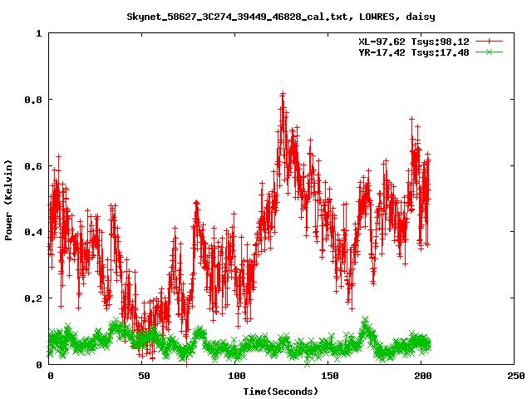532x399 pixels.
Task: Click the x-axis tick label 250
Action: pyautogui.click(x=516, y=376)
